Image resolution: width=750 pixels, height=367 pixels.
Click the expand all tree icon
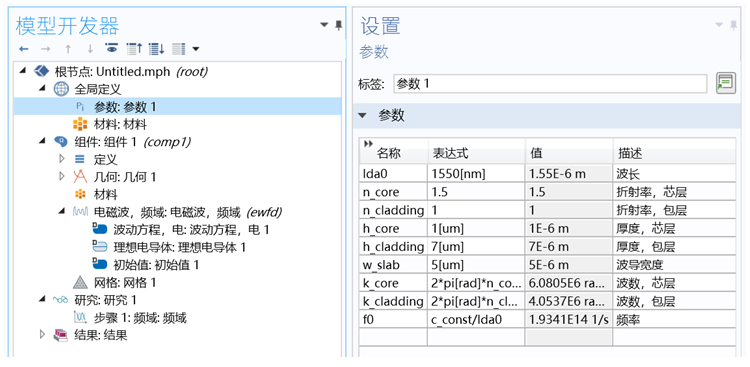point(156,49)
